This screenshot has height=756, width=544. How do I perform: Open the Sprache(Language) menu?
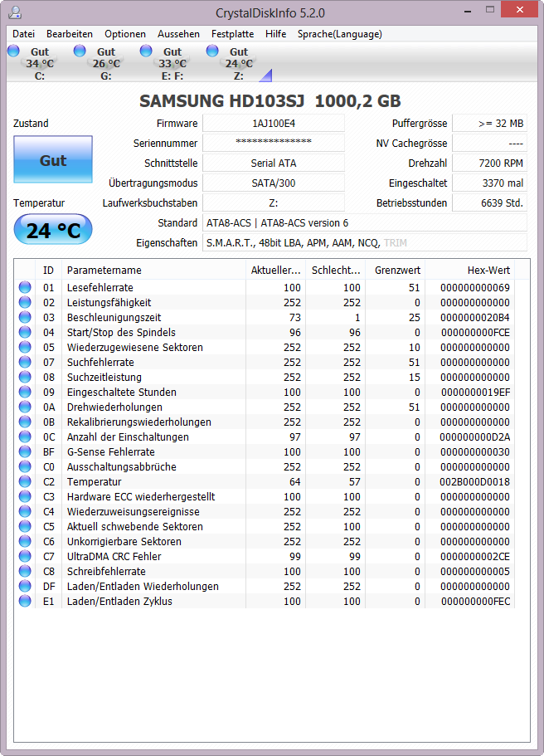pyautogui.click(x=340, y=34)
